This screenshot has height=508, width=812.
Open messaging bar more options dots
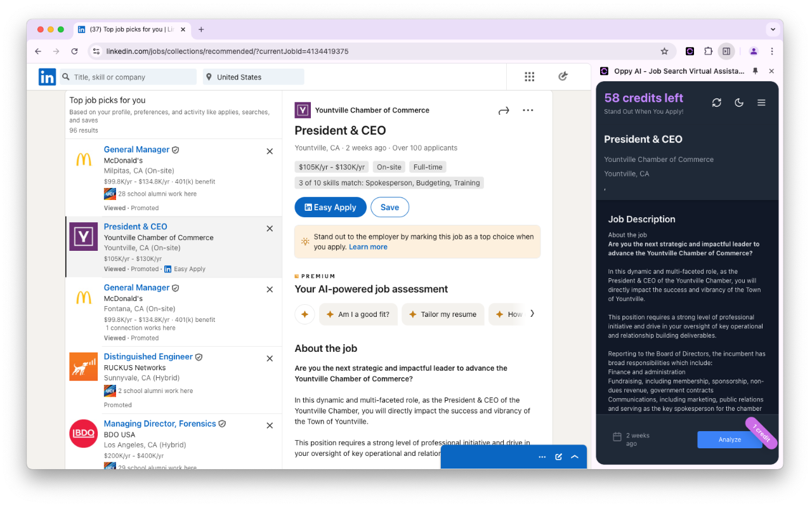coord(542,457)
